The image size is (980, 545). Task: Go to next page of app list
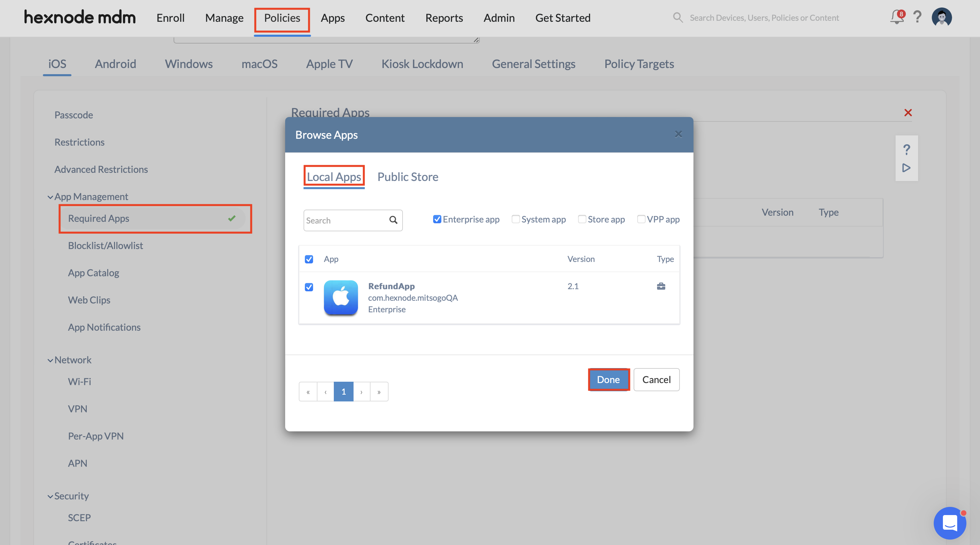[x=361, y=391]
